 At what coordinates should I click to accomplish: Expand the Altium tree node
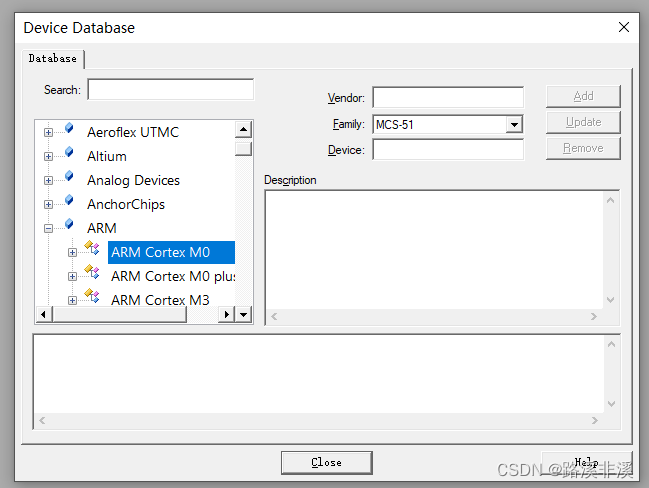click(48, 156)
